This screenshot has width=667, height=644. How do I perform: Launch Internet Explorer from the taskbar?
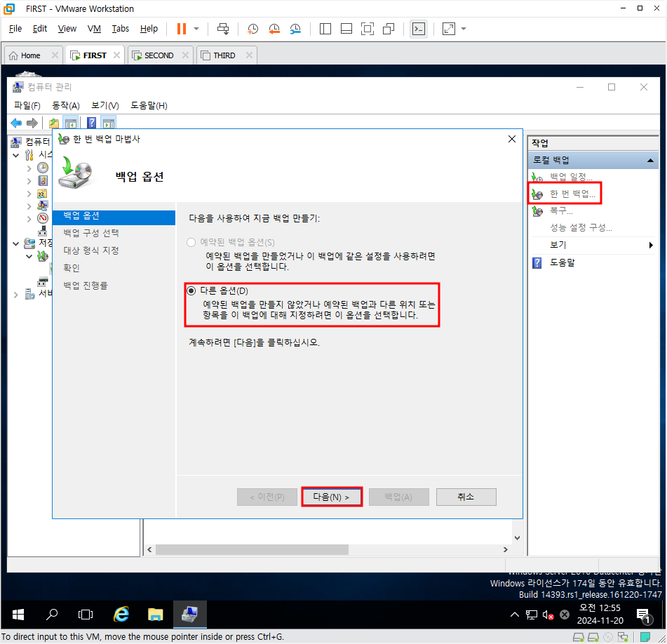(121, 615)
